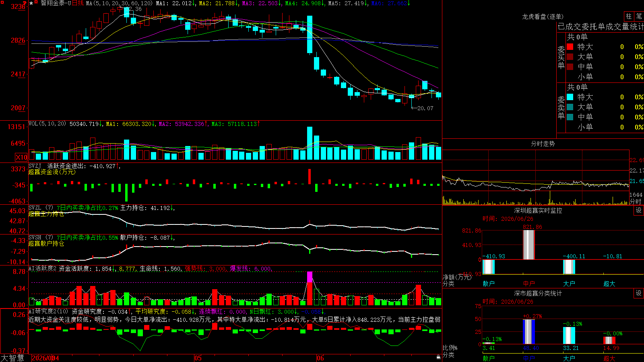Click the 大智慧 logo in the bottom-left corner
The height and width of the screenshot is (362, 644).
coord(12,358)
